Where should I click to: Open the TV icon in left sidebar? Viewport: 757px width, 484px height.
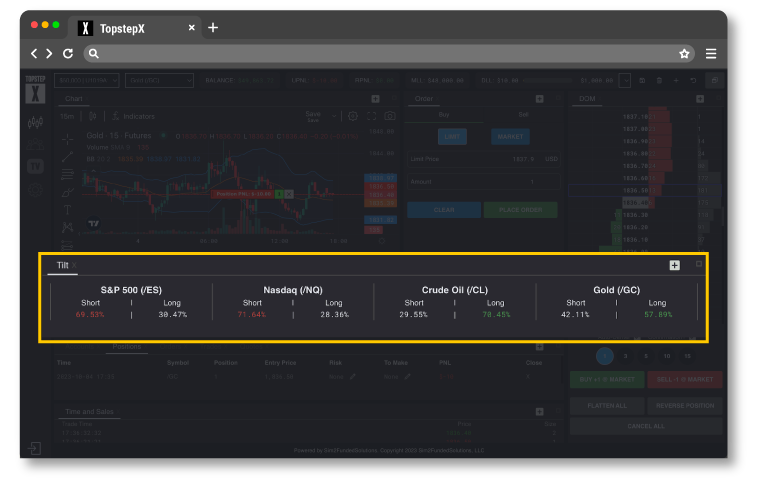point(36,166)
